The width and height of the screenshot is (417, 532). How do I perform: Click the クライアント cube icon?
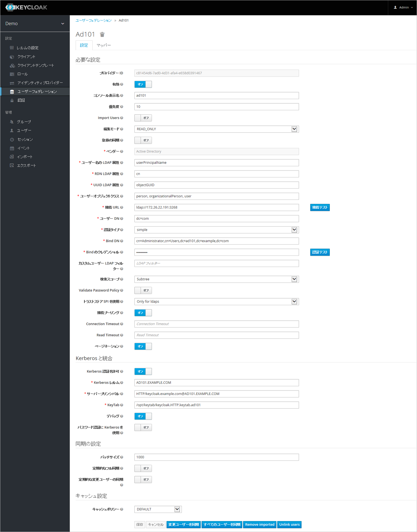(12, 57)
